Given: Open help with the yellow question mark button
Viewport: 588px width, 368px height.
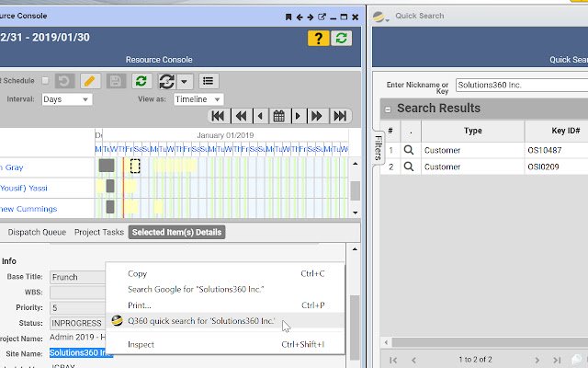Looking at the screenshot, I should point(319,38).
